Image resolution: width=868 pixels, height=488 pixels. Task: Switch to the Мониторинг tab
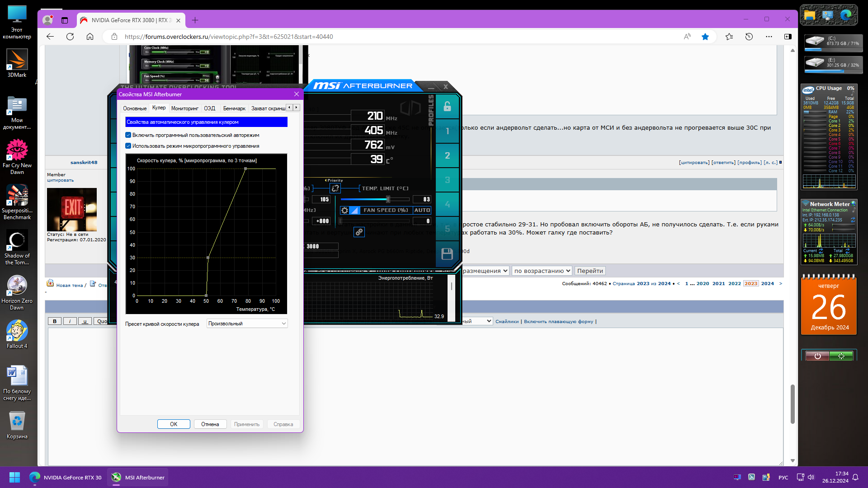[x=184, y=108]
